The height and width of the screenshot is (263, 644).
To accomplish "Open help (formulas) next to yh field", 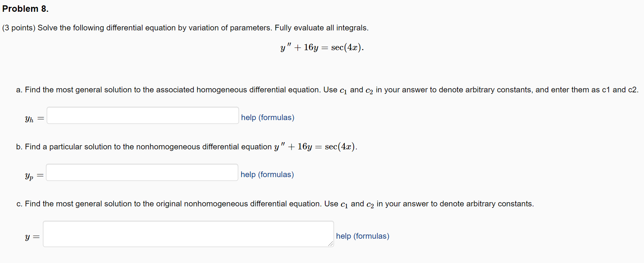I will 267,117.
